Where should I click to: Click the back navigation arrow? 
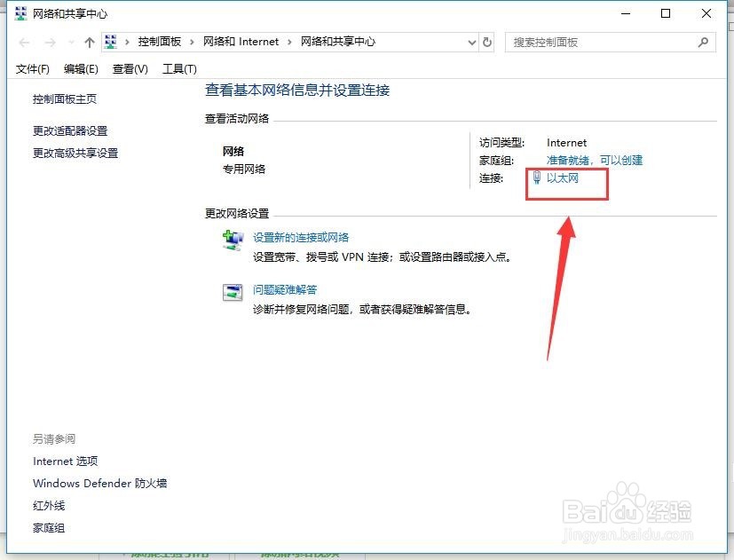pos(24,41)
